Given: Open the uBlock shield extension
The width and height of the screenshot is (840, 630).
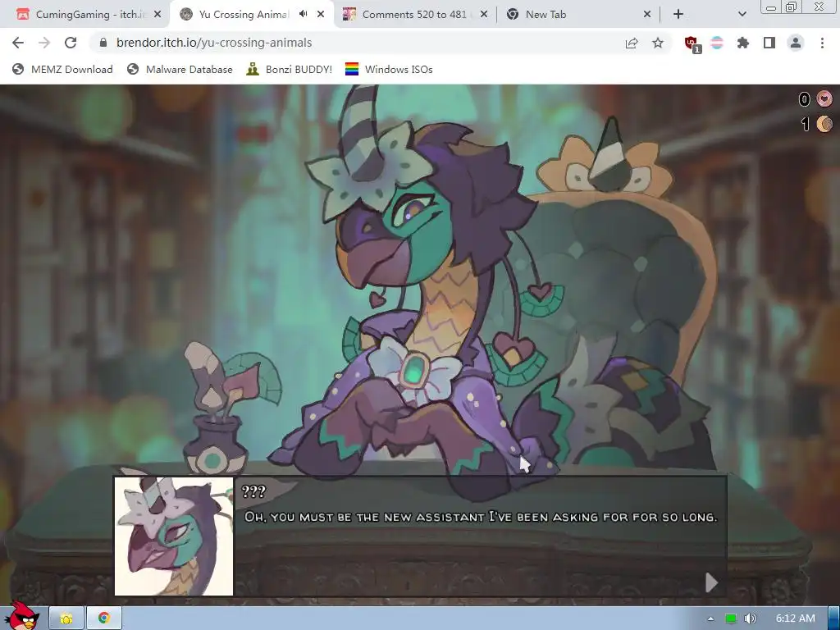Looking at the screenshot, I should [692, 43].
